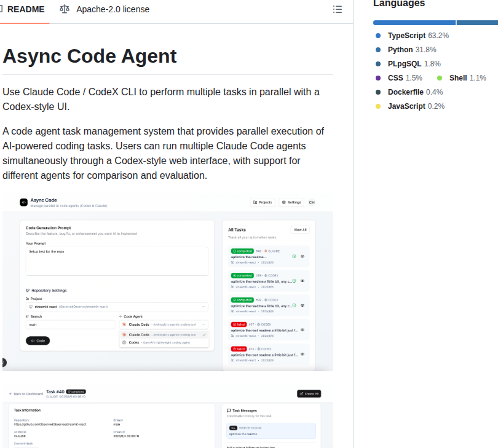Click the red failed badge on task #37

[239, 324]
